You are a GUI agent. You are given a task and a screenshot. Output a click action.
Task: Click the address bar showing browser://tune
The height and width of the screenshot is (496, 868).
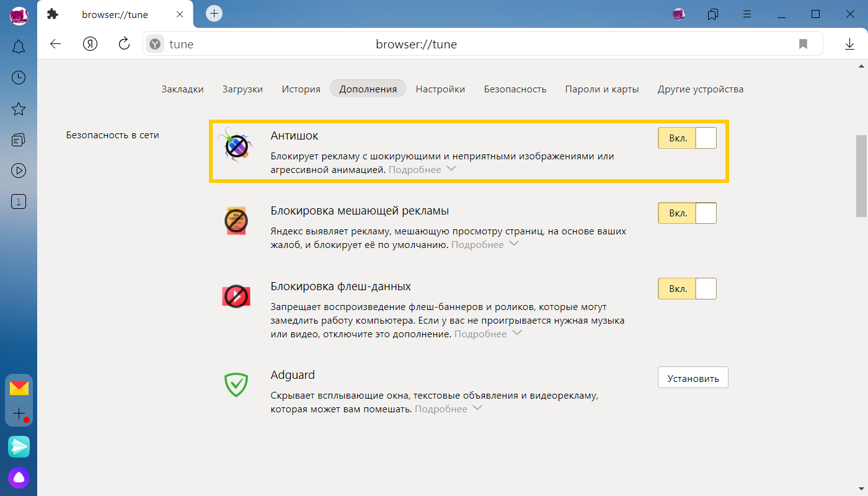(x=484, y=44)
